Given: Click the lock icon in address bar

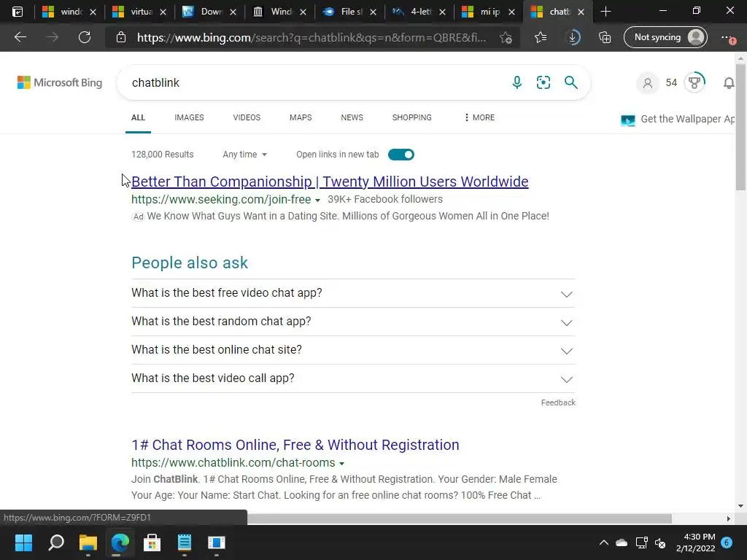Looking at the screenshot, I should 121,37.
